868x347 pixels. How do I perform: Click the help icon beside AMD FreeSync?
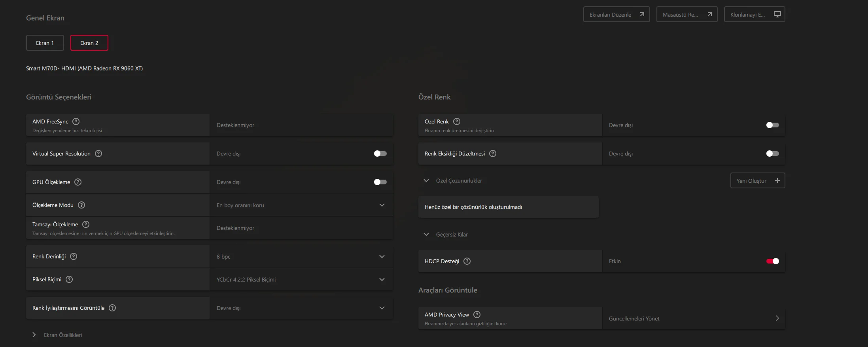[x=76, y=121]
